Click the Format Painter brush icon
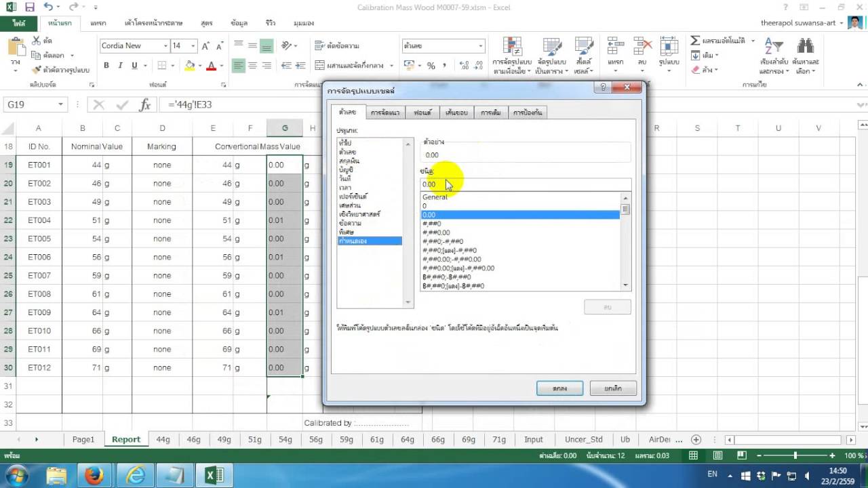Image resolution: width=868 pixels, height=488 pixels. pos(36,70)
